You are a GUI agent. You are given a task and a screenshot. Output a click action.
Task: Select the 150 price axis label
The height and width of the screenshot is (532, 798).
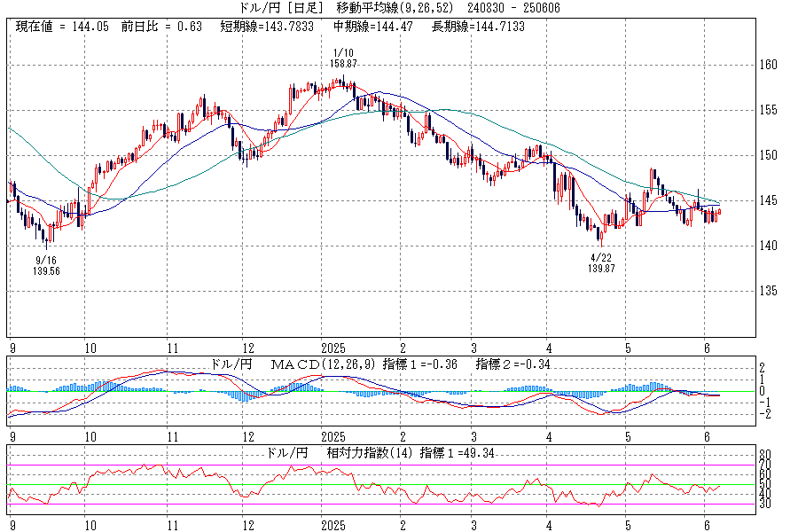pos(768,155)
